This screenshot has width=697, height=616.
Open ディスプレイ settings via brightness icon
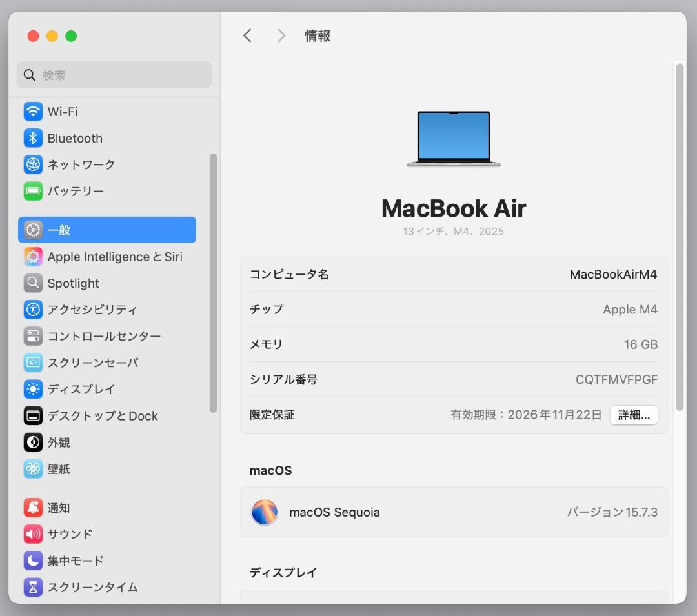coord(32,389)
